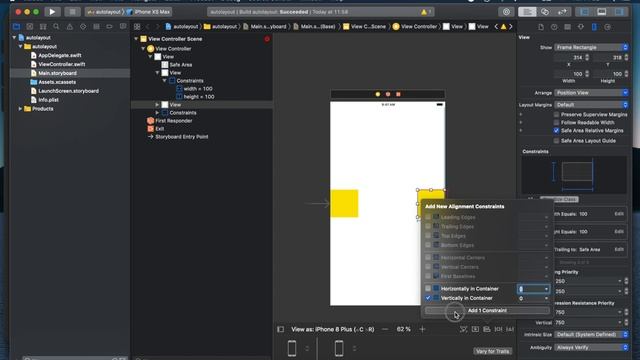Toggle the Inspectors panel visibility
The width and height of the screenshot is (640, 360).
(x=619, y=12)
